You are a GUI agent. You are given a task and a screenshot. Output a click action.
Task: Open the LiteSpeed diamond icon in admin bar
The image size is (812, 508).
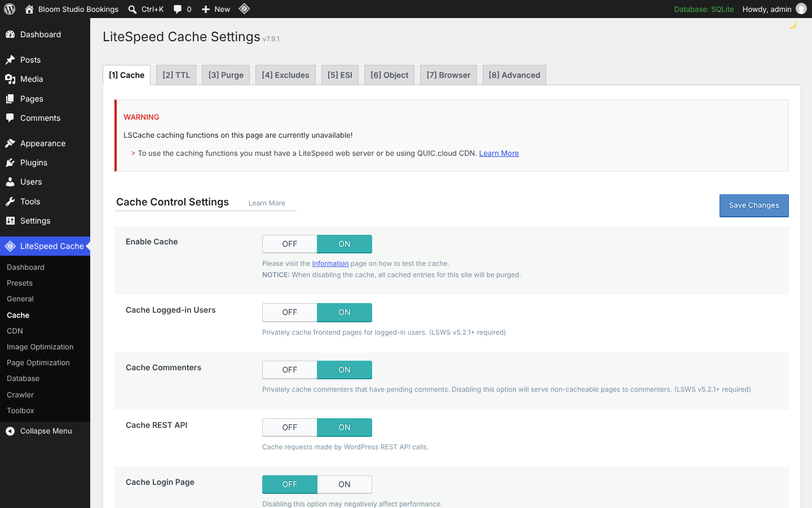tap(244, 8)
